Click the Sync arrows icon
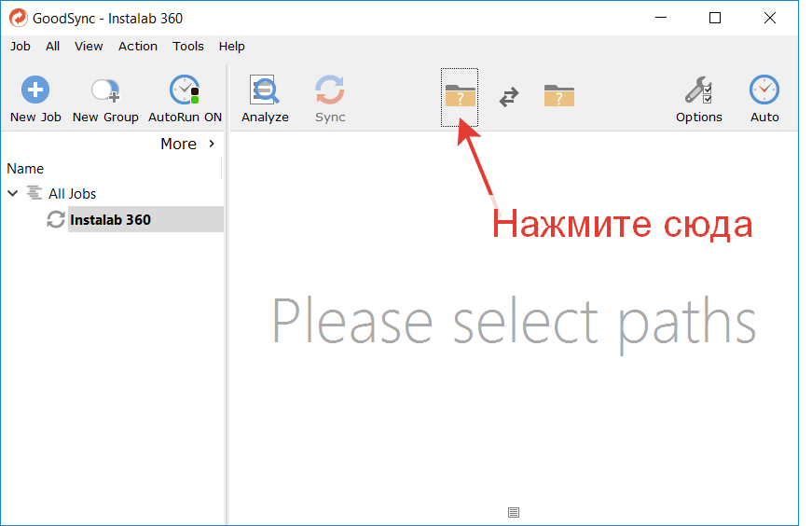 [330, 90]
